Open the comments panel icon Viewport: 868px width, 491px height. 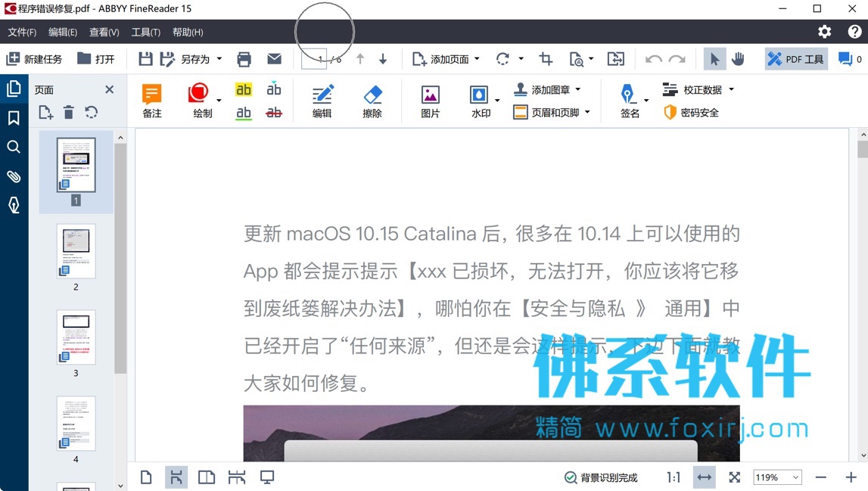click(x=845, y=59)
